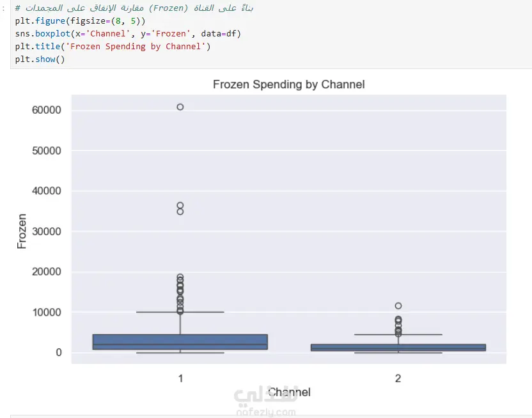Viewport: 532px width, 418px height.
Task: Click the upper whisker cap of Channel 1
Action: click(x=180, y=312)
